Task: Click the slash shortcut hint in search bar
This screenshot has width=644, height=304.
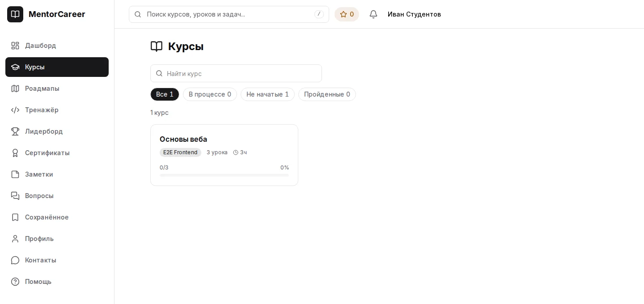Action: [x=319, y=14]
